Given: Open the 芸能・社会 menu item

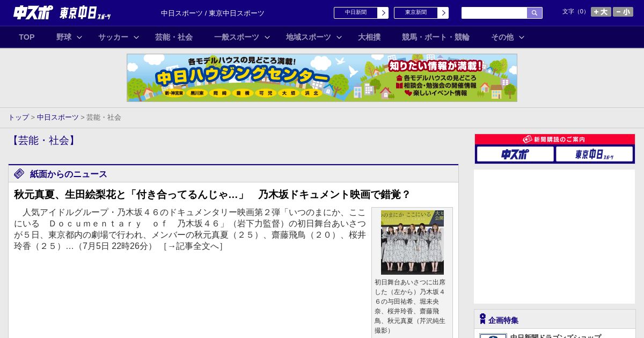Looking at the screenshot, I should coord(174,37).
